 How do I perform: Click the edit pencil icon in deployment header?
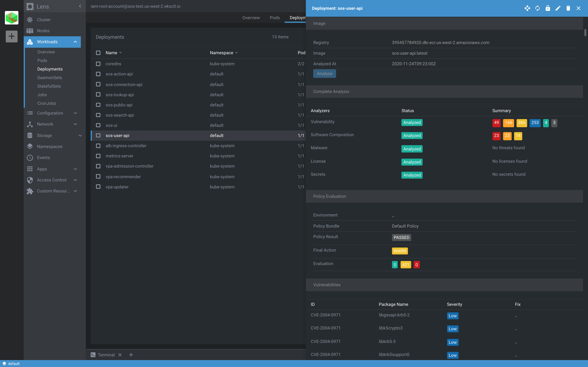click(558, 8)
